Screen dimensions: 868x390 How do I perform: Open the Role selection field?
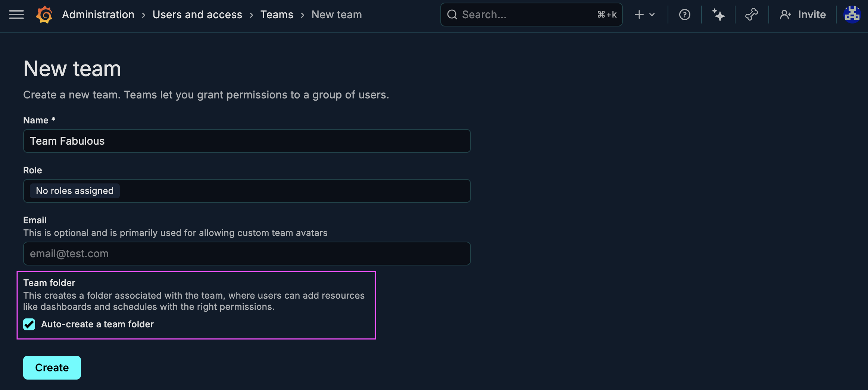[x=246, y=191]
